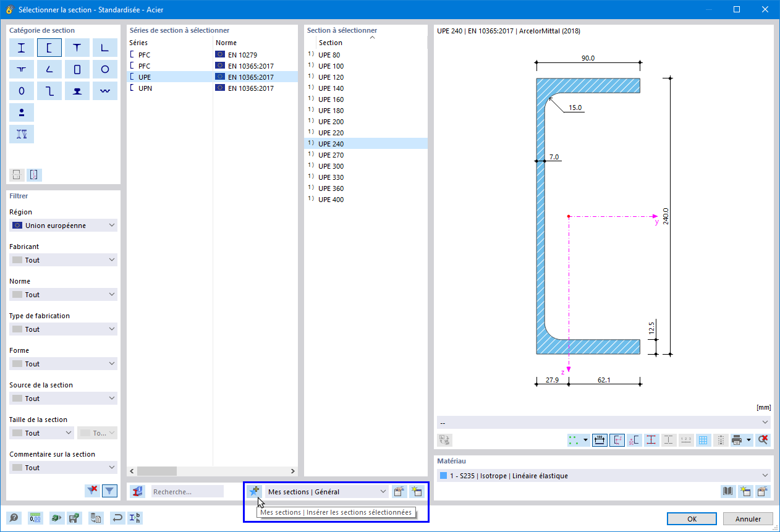Toggle stress points display on section
The width and height of the screenshot is (780, 532).
575,440
